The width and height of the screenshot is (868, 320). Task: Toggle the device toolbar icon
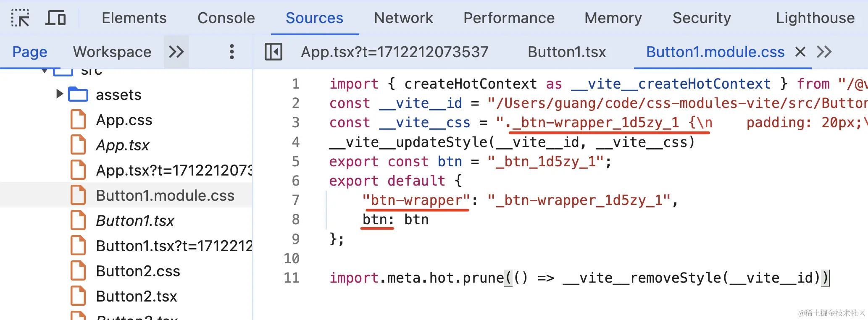55,18
